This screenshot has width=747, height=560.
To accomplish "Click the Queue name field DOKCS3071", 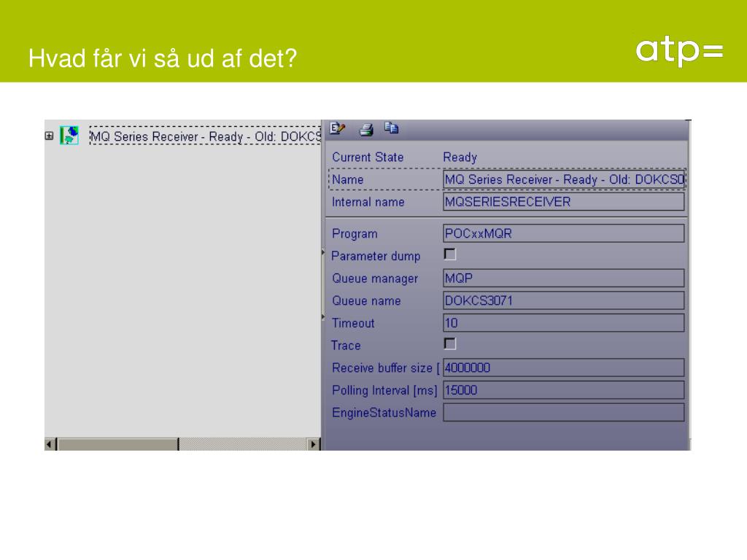I will click(564, 300).
